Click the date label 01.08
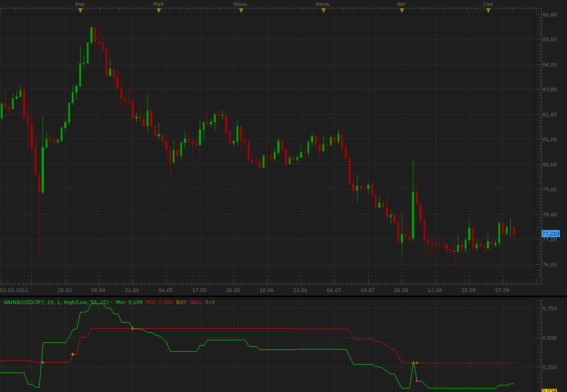 point(401,290)
